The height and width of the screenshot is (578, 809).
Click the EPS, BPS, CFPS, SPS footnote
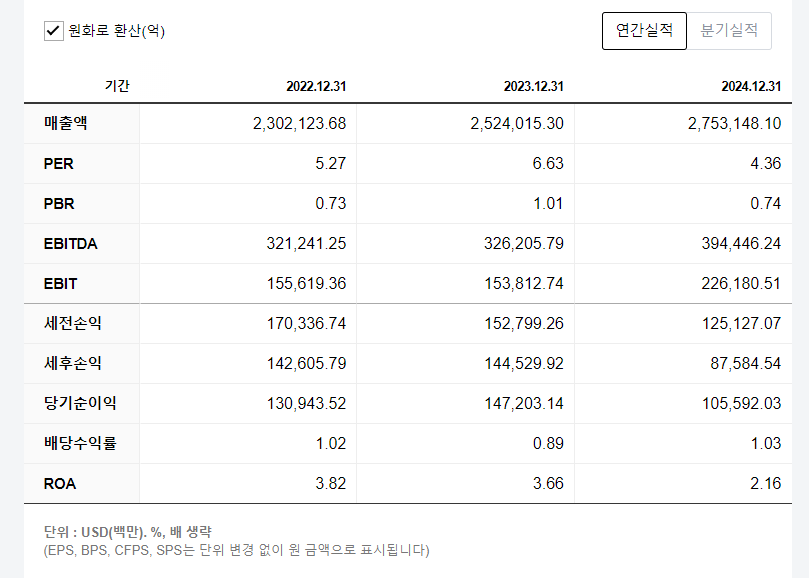coord(236,550)
